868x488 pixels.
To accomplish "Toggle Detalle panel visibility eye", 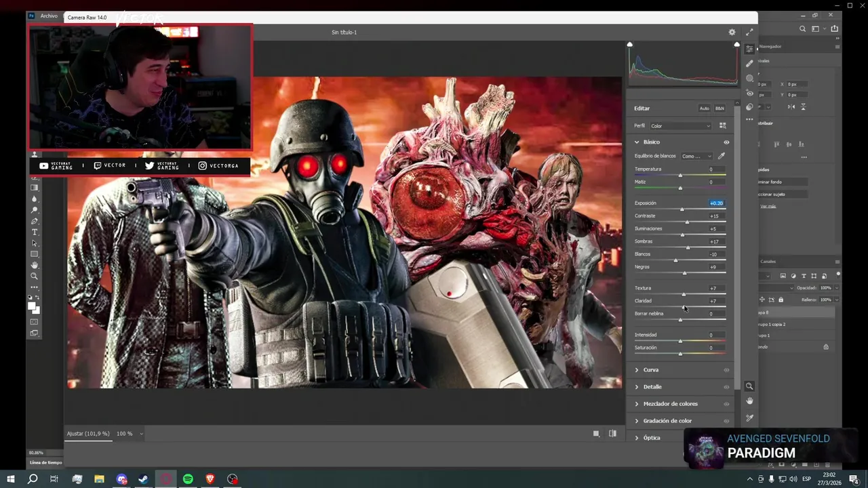I will 726,387.
